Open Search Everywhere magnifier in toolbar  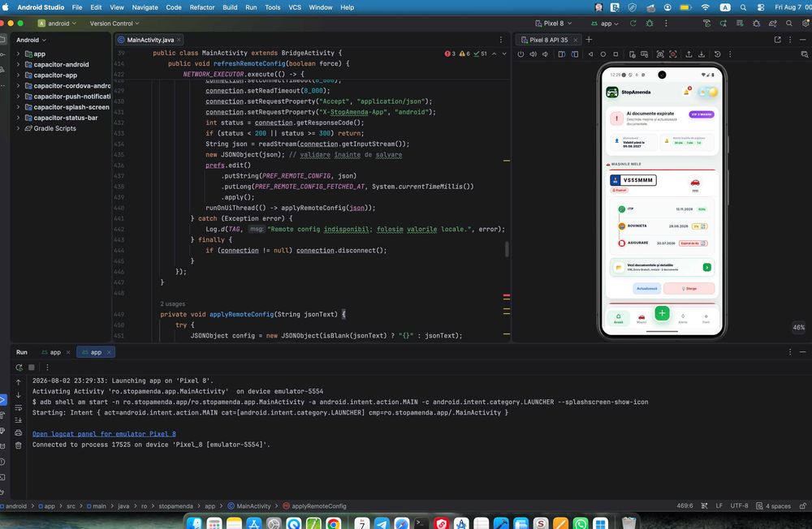[788, 24]
